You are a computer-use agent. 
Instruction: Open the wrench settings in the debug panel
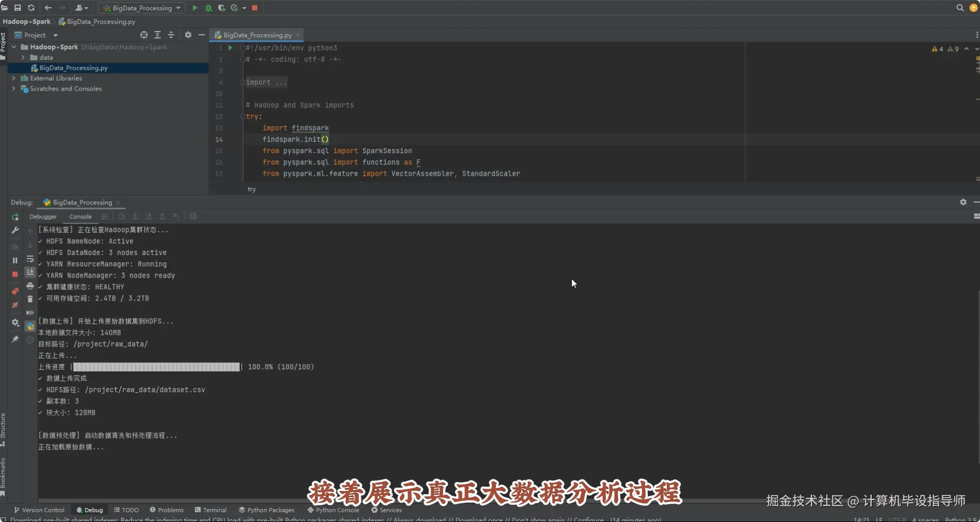coord(15,230)
